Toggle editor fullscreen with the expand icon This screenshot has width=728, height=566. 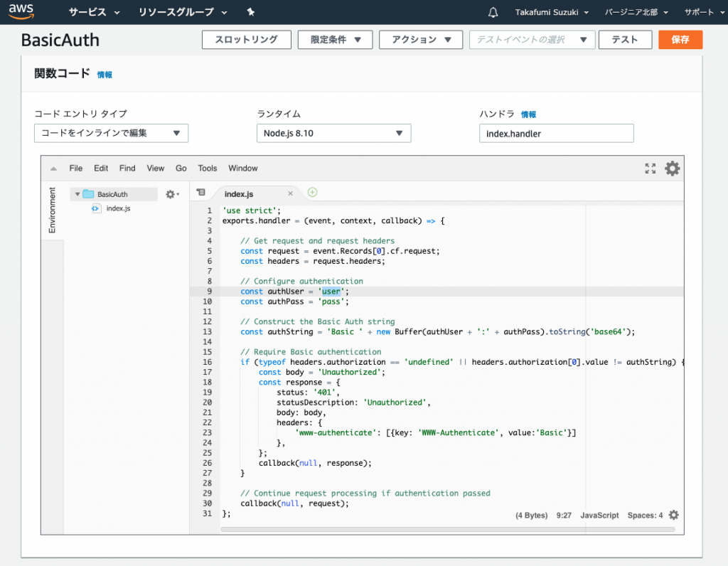650,169
